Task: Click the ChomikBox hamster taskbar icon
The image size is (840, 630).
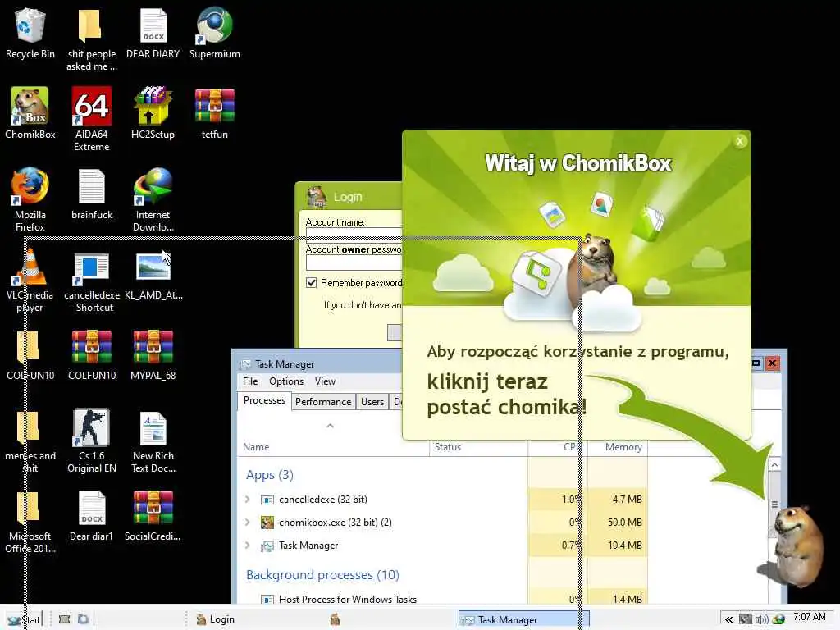Action: pos(335,620)
